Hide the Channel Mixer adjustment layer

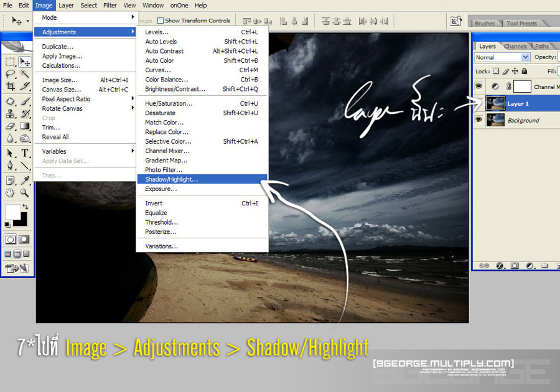click(x=478, y=86)
